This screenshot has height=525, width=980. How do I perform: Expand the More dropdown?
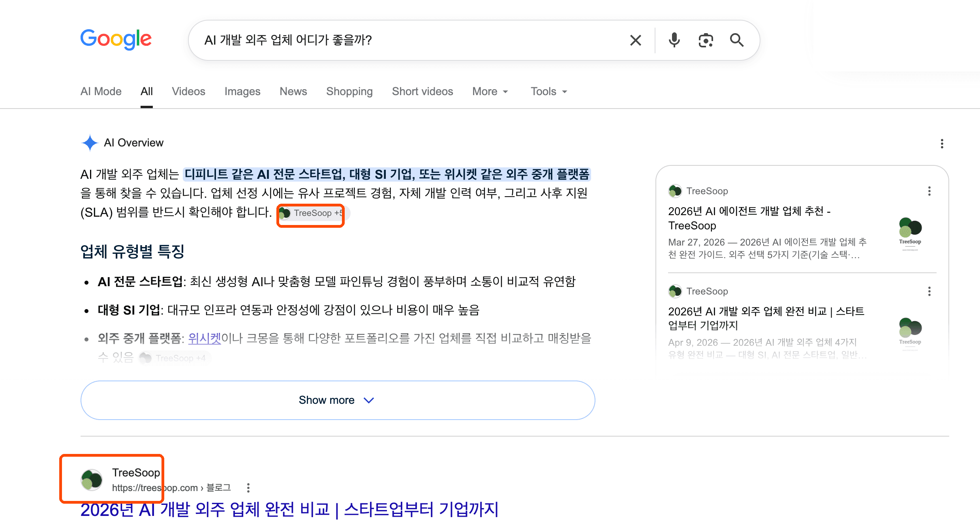click(x=490, y=92)
